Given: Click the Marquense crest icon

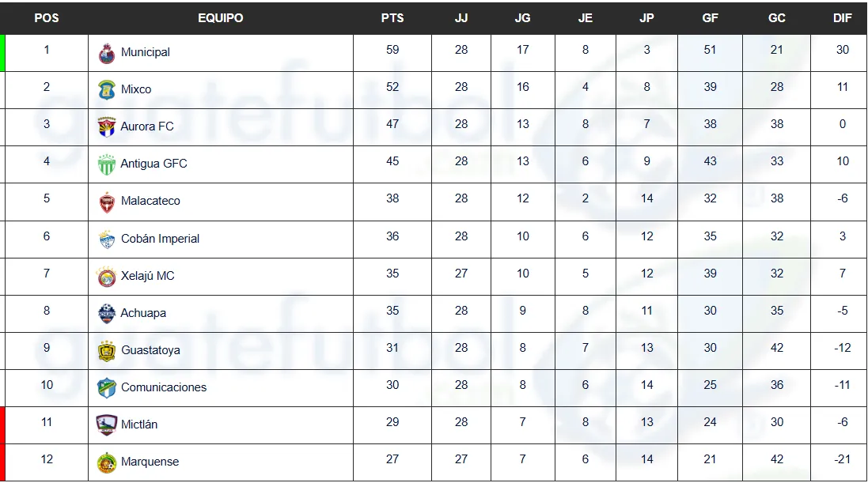Looking at the screenshot, I should 107,462.
